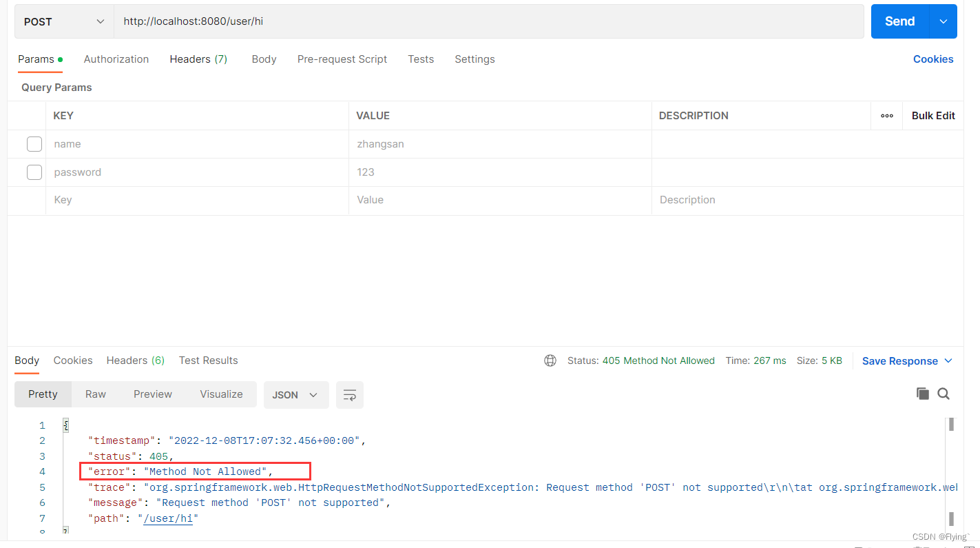Open the Tests tab
The width and height of the screenshot is (980, 548).
[x=421, y=59]
